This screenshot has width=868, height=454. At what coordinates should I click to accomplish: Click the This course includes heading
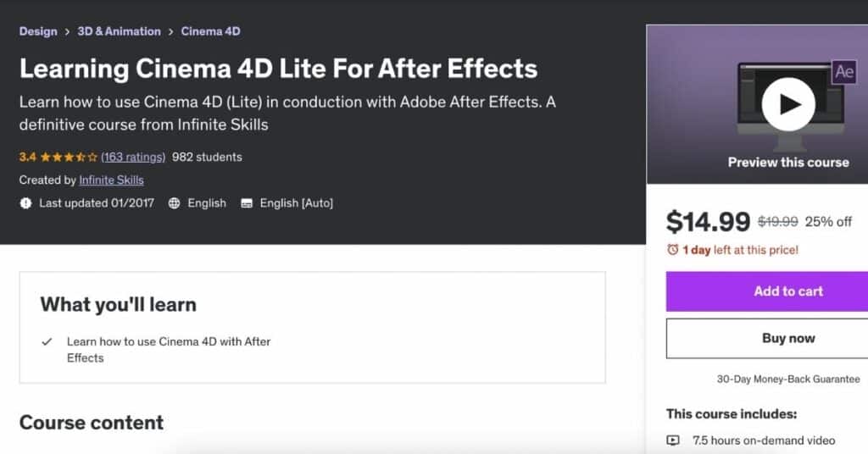(732, 414)
